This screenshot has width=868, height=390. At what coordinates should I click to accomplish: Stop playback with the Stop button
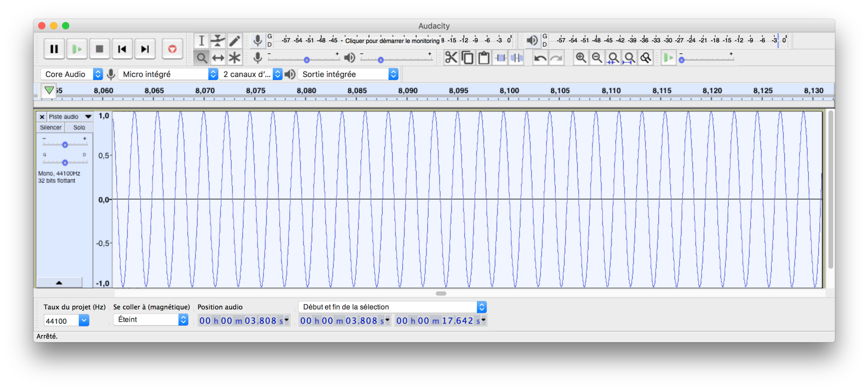[100, 49]
